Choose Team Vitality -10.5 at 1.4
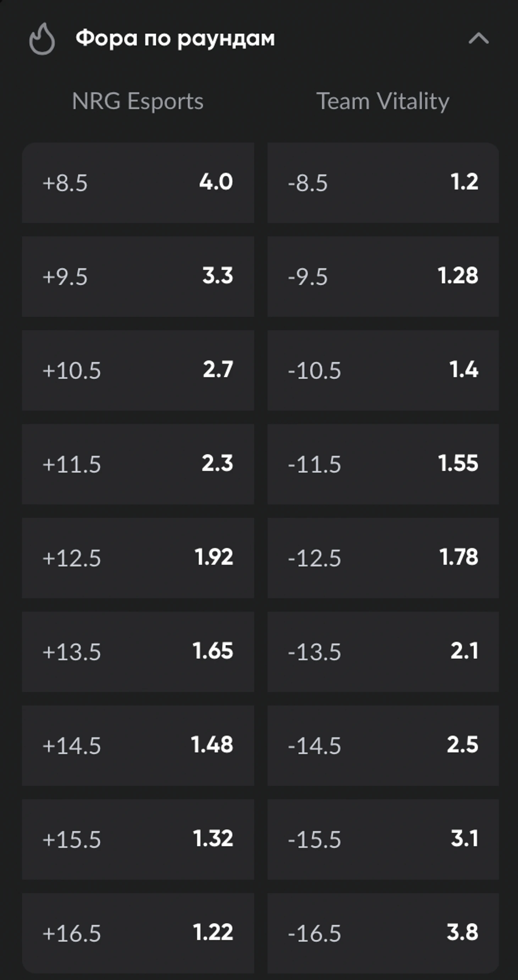Image resolution: width=518 pixels, height=980 pixels. [x=383, y=371]
